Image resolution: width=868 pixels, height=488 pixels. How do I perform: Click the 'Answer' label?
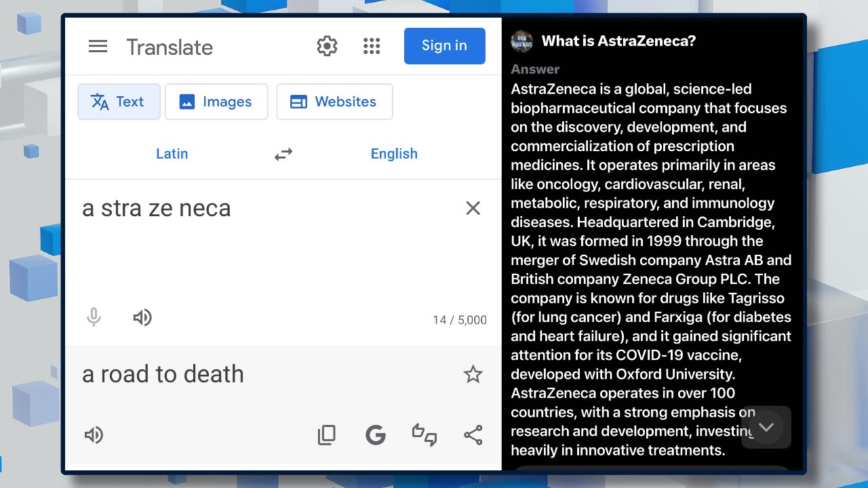pyautogui.click(x=535, y=69)
